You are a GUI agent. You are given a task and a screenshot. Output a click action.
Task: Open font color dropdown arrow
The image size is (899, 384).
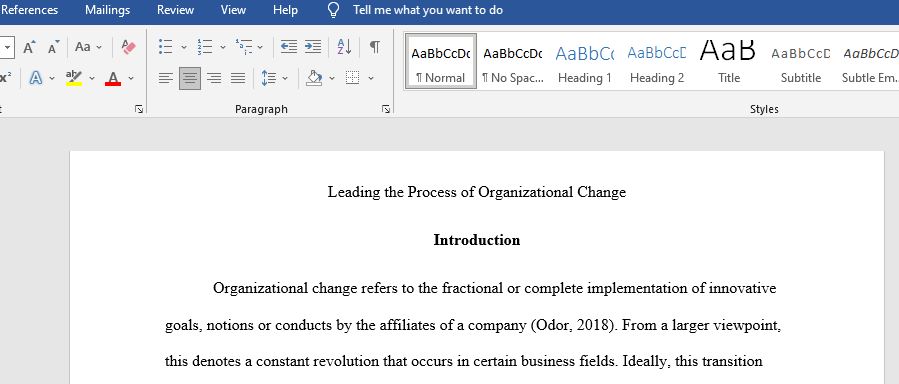[131, 79]
